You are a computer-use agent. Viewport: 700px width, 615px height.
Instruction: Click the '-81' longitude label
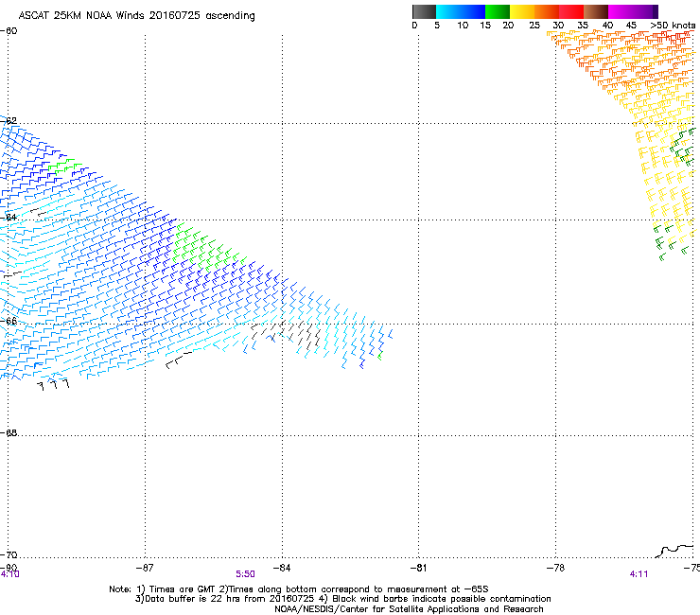point(418,568)
